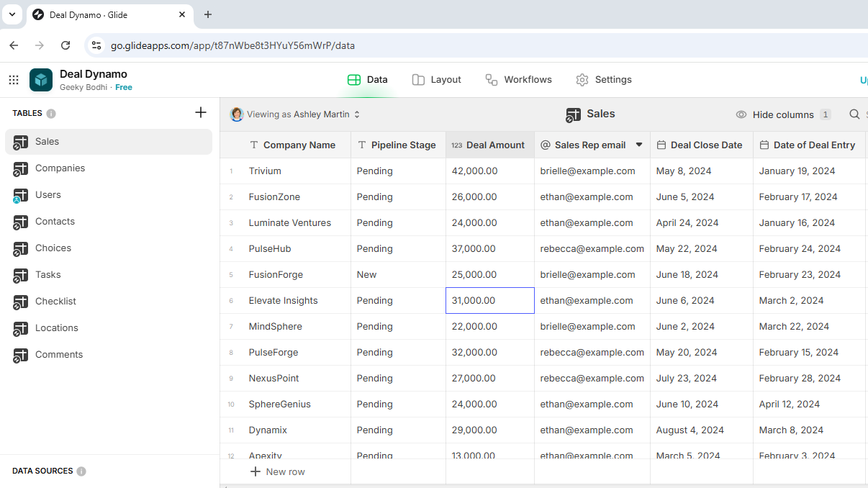
Task: Open the Workflows tab
Action: coord(518,80)
